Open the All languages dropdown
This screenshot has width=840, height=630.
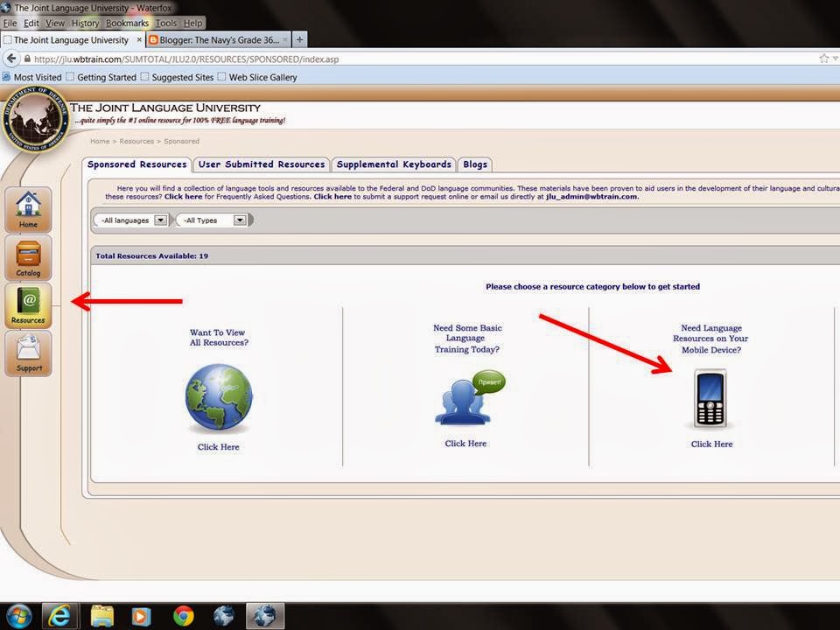(131, 220)
